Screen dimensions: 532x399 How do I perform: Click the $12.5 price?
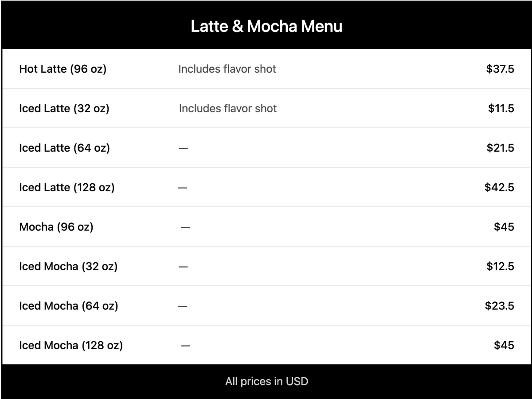pyautogui.click(x=500, y=266)
